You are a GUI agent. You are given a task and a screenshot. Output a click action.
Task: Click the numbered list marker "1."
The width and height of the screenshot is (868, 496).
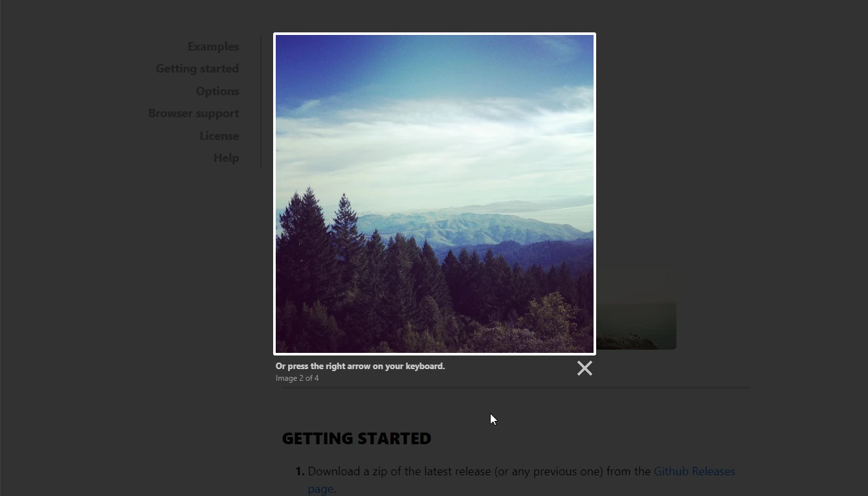[x=298, y=471]
